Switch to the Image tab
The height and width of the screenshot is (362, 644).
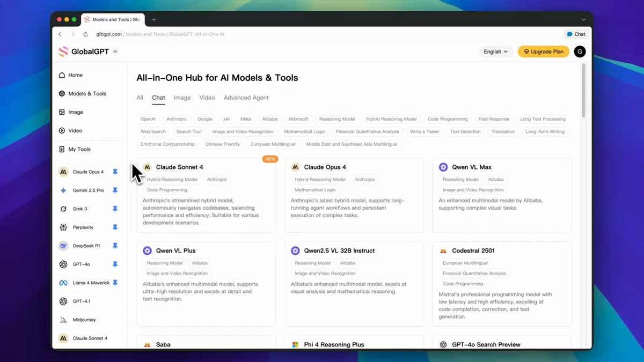[x=182, y=98]
